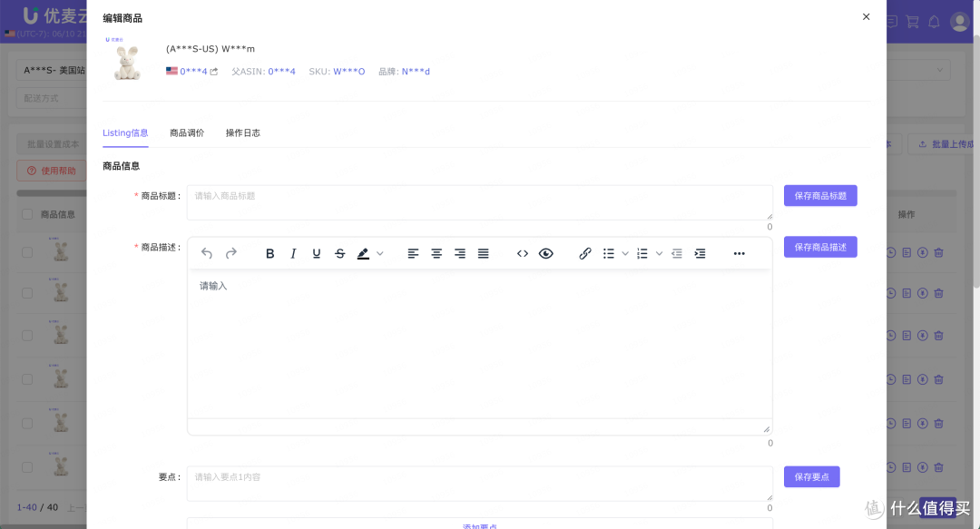This screenshot has width=980, height=529.
Task: Toggle select-all checkbox beside 商品信息 header
Action: (27, 214)
